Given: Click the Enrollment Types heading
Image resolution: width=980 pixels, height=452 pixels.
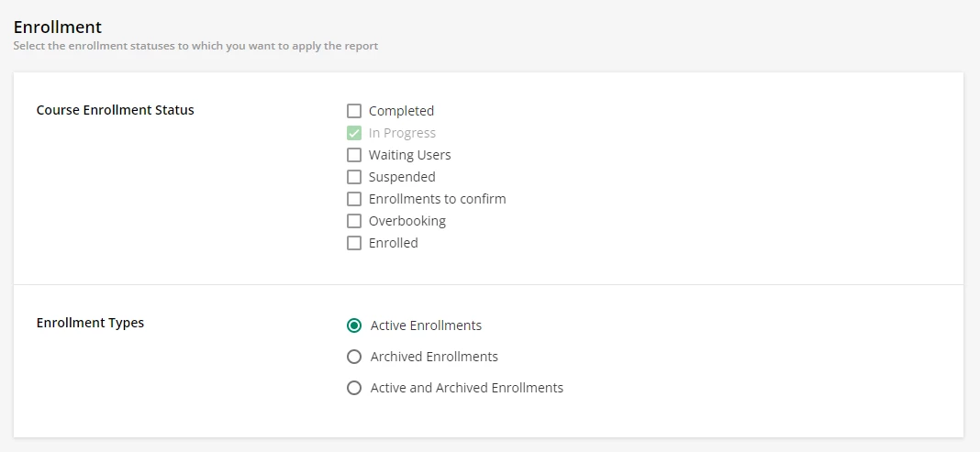Looking at the screenshot, I should pyautogui.click(x=90, y=323).
